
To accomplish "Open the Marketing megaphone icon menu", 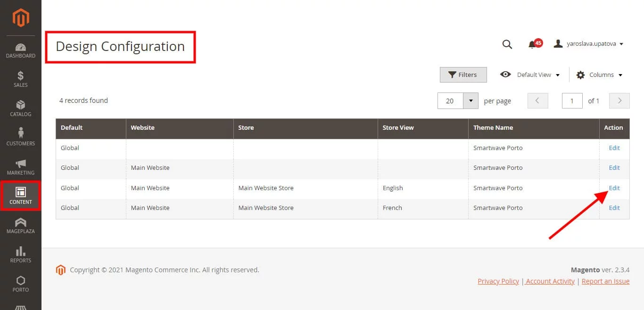I will 21,167.
